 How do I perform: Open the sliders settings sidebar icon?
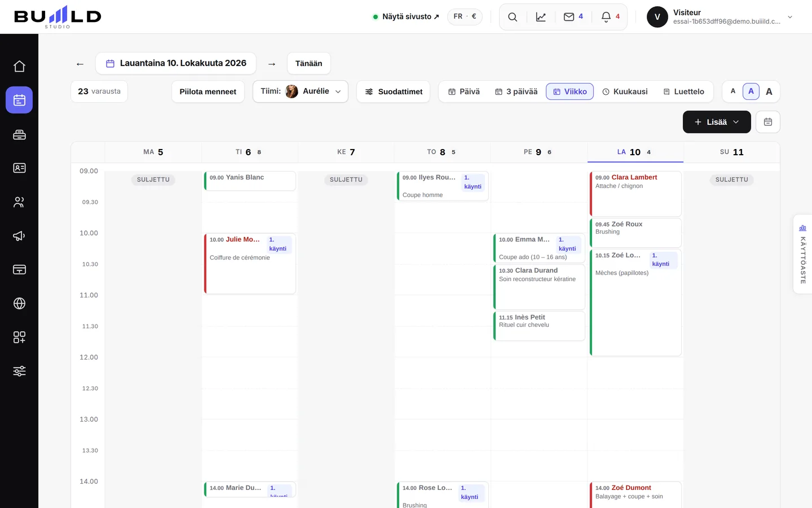pyautogui.click(x=19, y=371)
